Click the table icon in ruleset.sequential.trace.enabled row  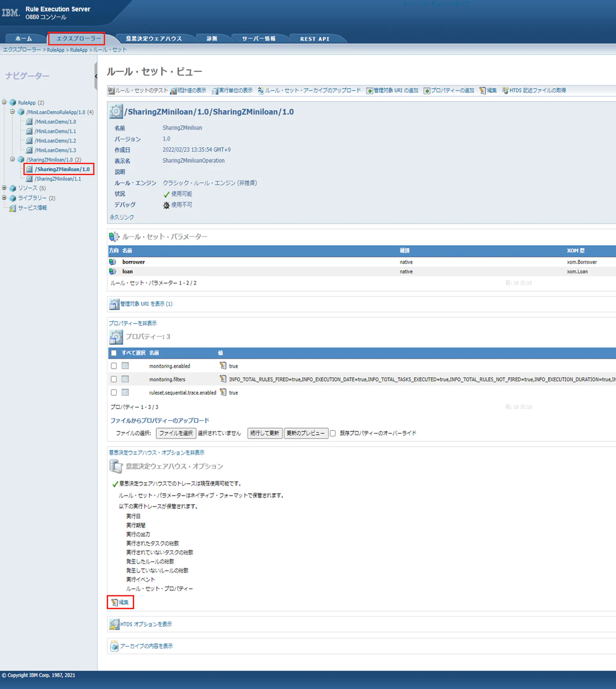[125, 392]
